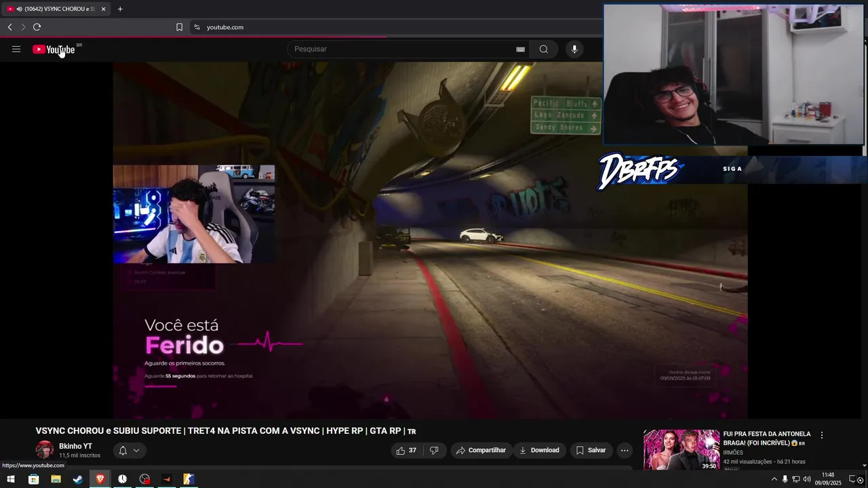Click the video title text VSYNC CHOROU

click(225, 431)
